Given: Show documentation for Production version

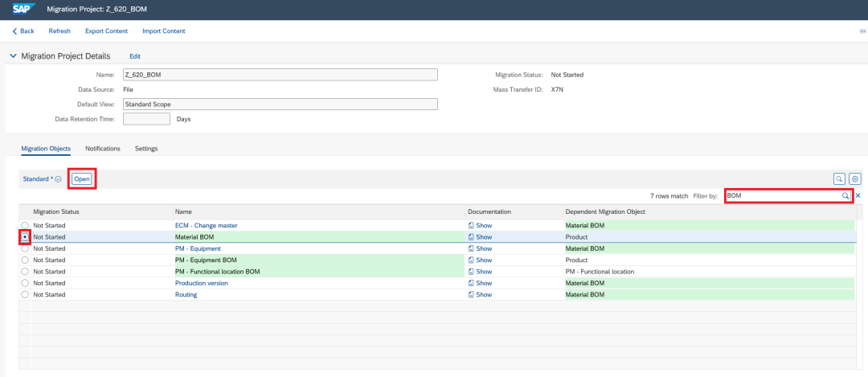Looking at the screenshot, I should (480, 283).
